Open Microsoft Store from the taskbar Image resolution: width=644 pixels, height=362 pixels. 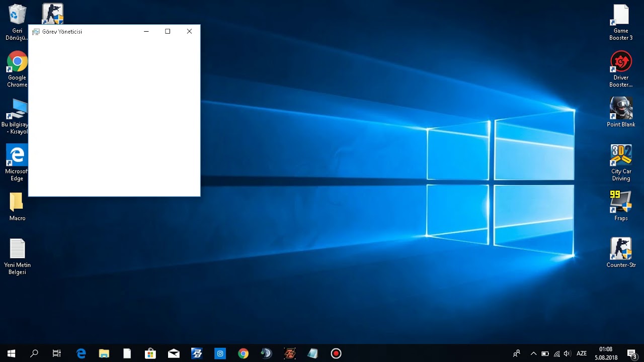pos(150,353)
